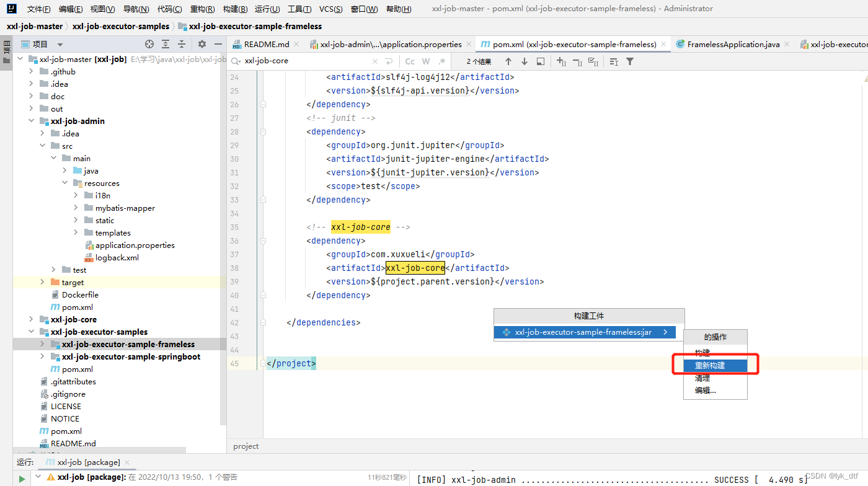Click xxl-job-executor-samples breadcrumb
This screenshot has height=486, width=868.
coord(121,26)
